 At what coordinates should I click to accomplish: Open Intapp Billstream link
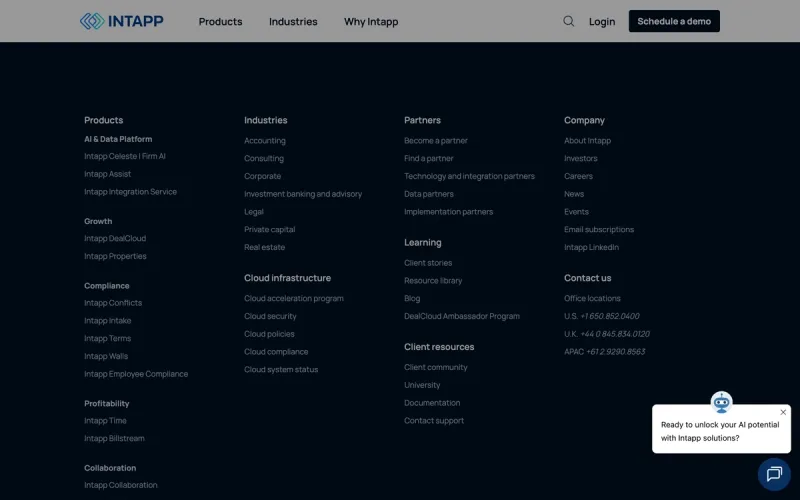click(114, 438)
